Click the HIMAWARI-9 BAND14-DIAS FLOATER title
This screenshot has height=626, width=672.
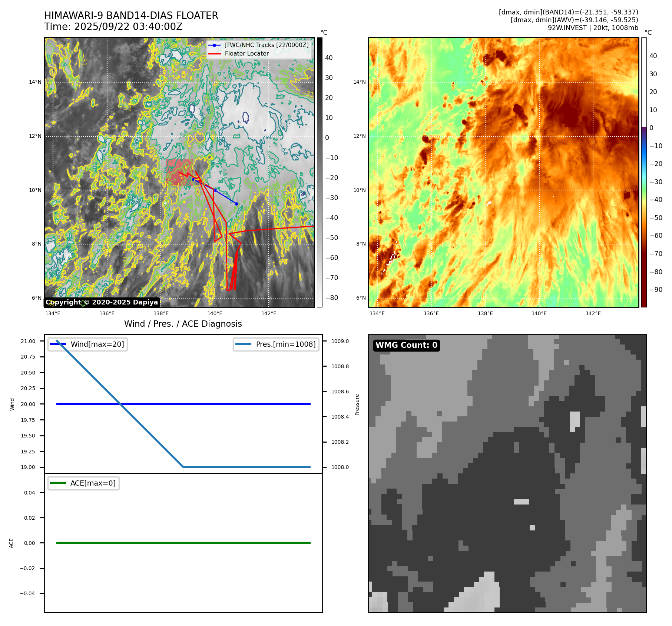coord(131,16)
